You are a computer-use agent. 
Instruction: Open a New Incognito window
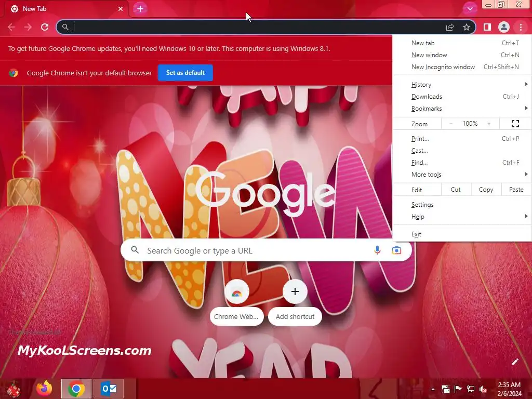[x=462, y=67]
